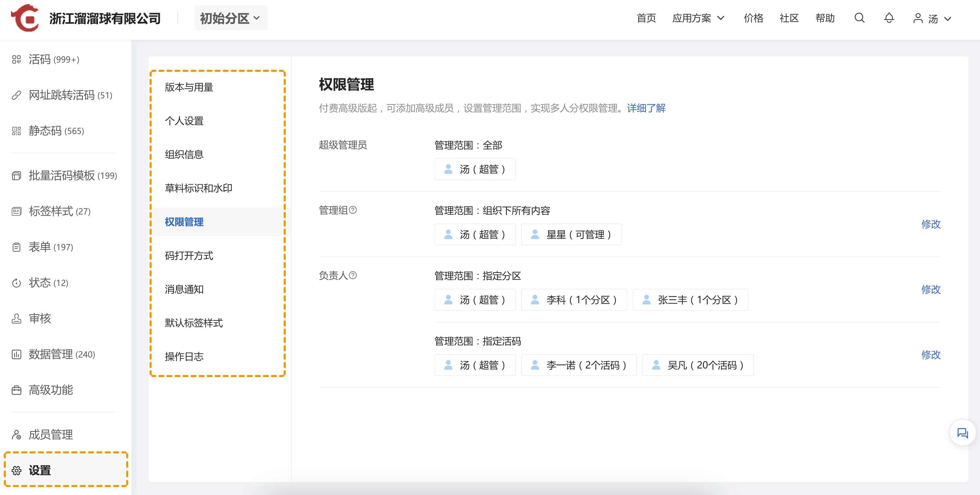Click the 活码 QR icon in sidebar

17,59
